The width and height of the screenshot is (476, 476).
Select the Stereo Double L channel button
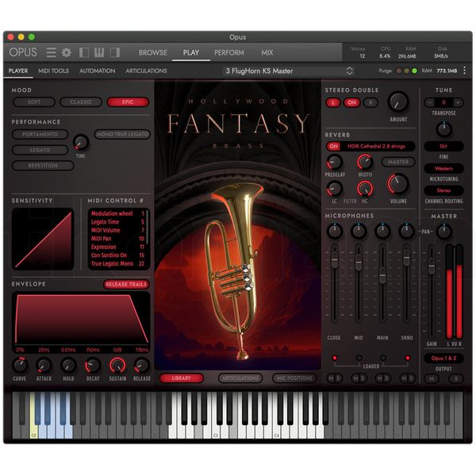(333, 102)
